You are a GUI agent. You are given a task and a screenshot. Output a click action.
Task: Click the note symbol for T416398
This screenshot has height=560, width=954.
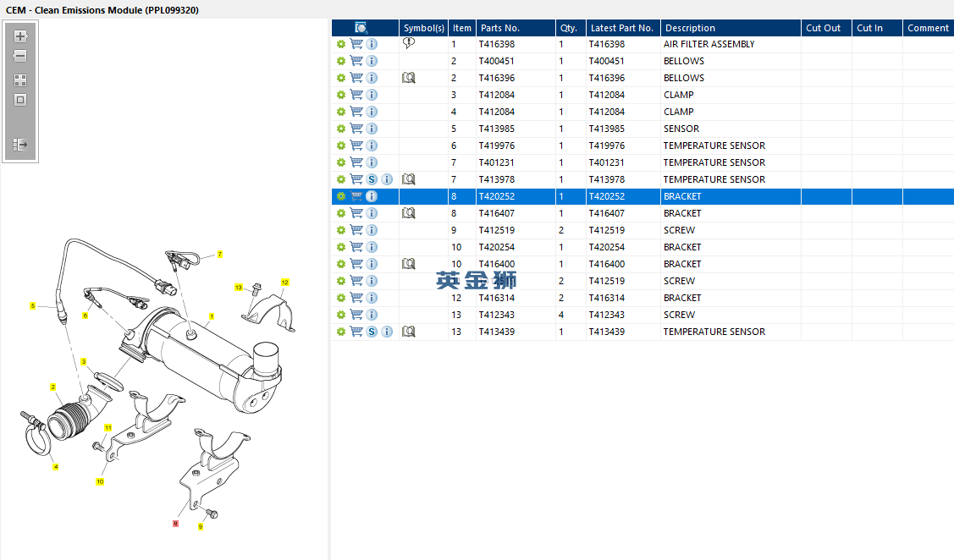coord(409,43)
